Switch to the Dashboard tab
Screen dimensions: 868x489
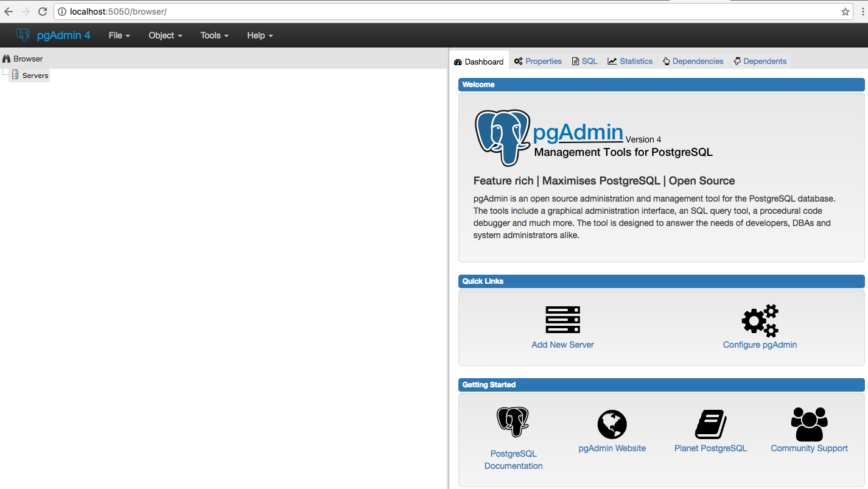(x=479, y=62)
